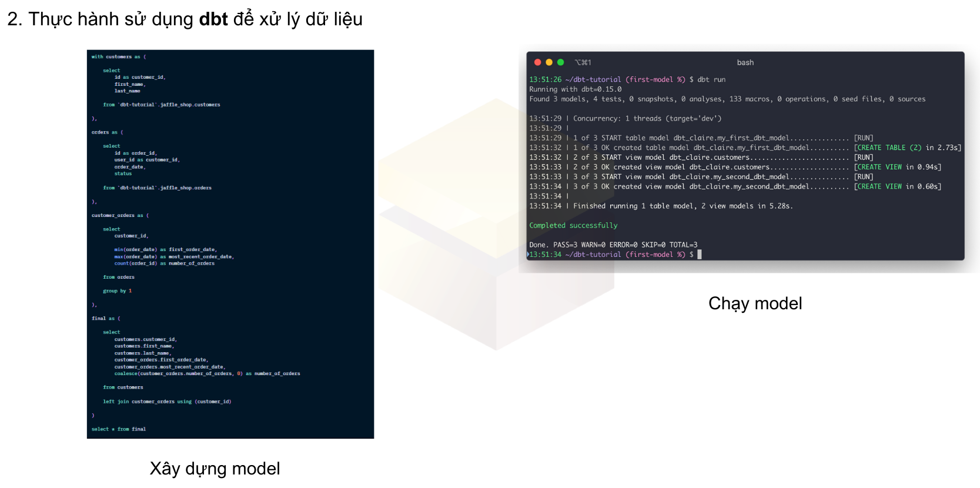Screen dimensions: 980x488
Task: Click the terminal cursor block after the prompt
Action: [x=700, y=255]
